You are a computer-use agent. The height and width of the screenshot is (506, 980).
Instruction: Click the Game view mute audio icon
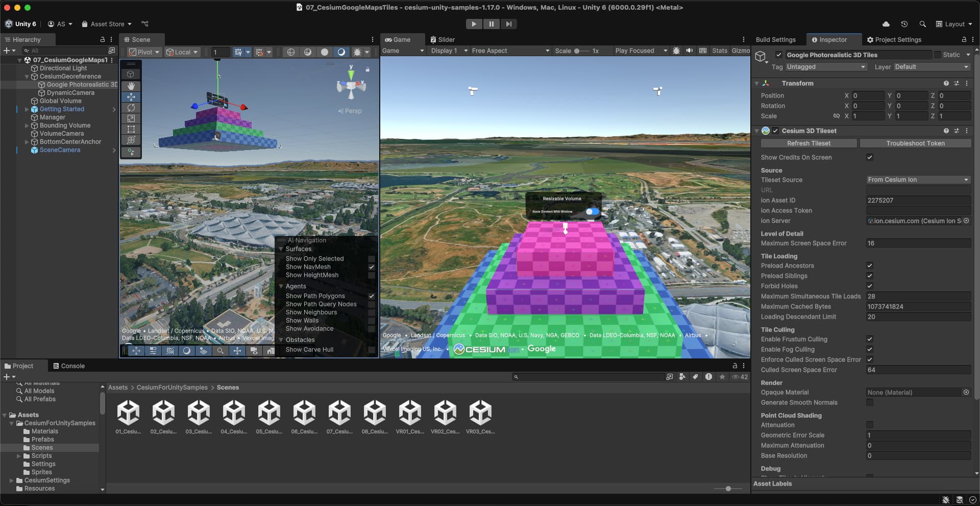click(690, 51)
